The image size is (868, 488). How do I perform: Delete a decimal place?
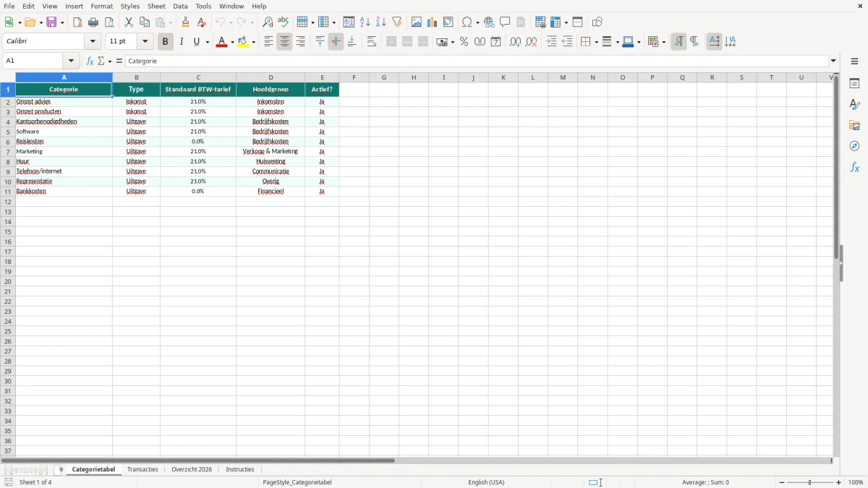531,42
